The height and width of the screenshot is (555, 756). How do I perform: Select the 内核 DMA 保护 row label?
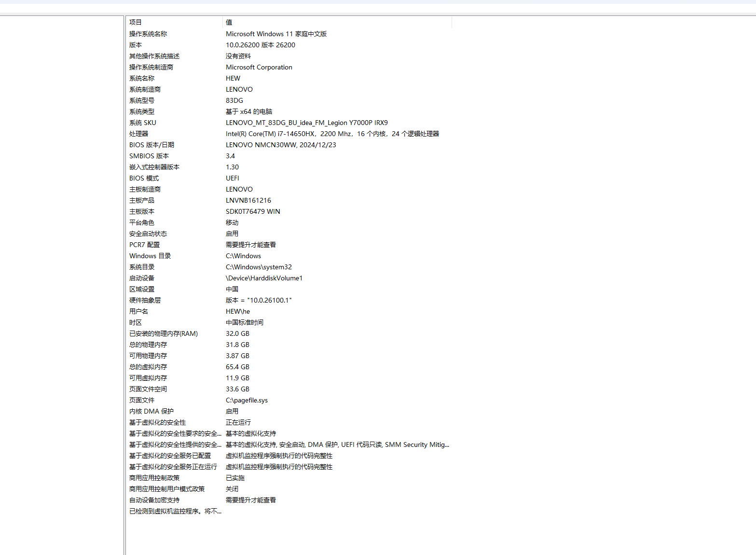point(151,411)
